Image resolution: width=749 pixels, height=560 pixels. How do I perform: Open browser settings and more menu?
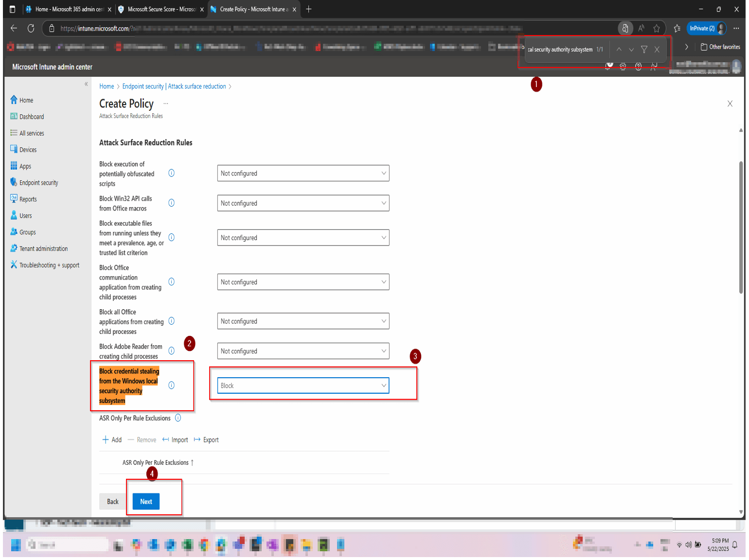click(x=736, y=28)
